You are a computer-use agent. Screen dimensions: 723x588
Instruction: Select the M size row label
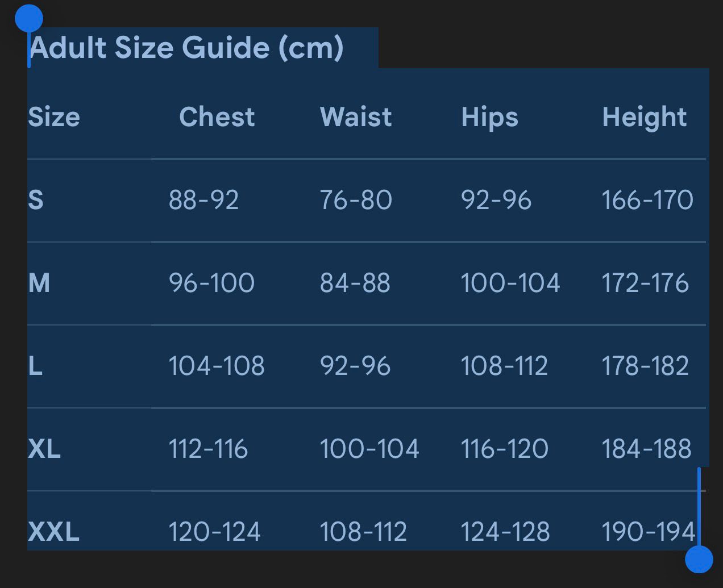[39, 283]
